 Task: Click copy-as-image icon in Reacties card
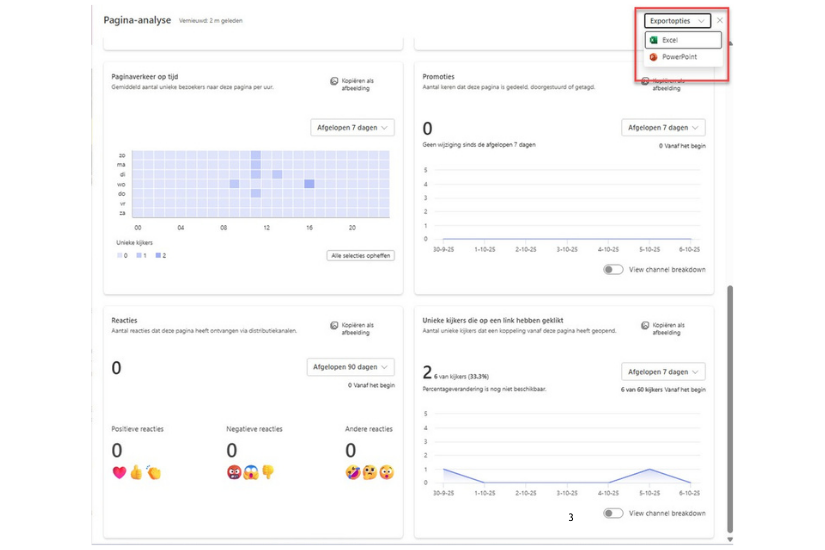coord(334,326)
